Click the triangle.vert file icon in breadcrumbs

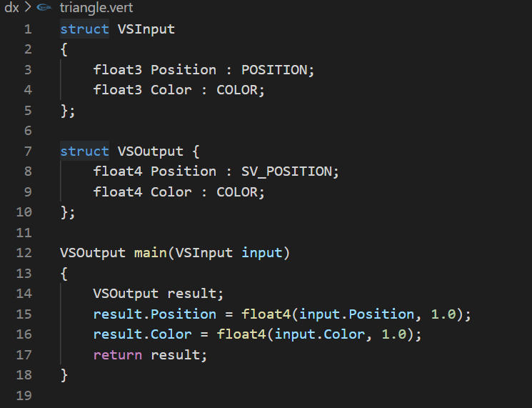tap(44, 8)
